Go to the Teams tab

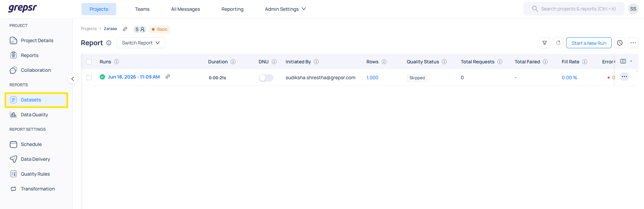[x=142, y=9]
